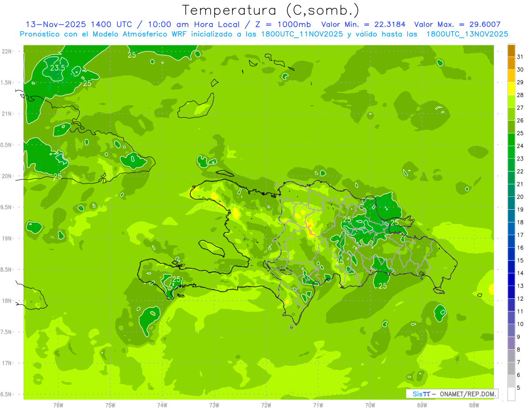The image size is (532, 411).
Task: Click the "74W" longitude axis label
Action: click(162, 405)
